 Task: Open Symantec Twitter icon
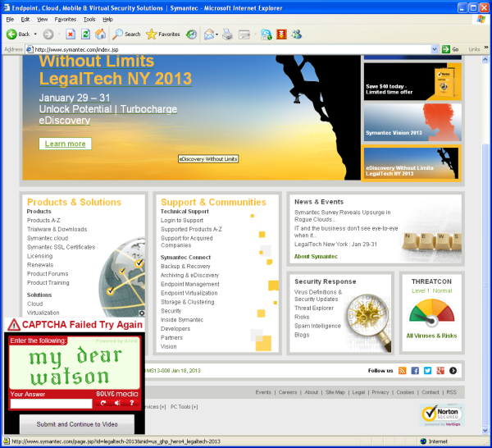pyautogui.click(x=427, y=370)
